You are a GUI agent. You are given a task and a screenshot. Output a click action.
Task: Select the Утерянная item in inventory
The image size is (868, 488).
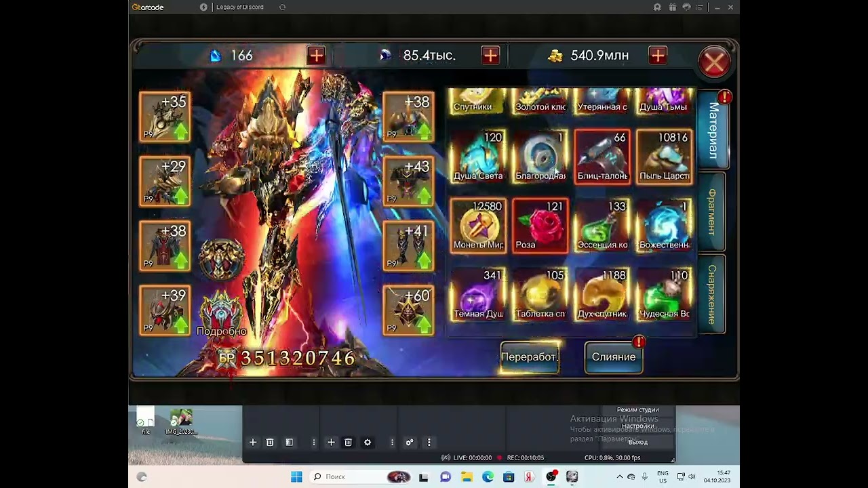point(602,100)
